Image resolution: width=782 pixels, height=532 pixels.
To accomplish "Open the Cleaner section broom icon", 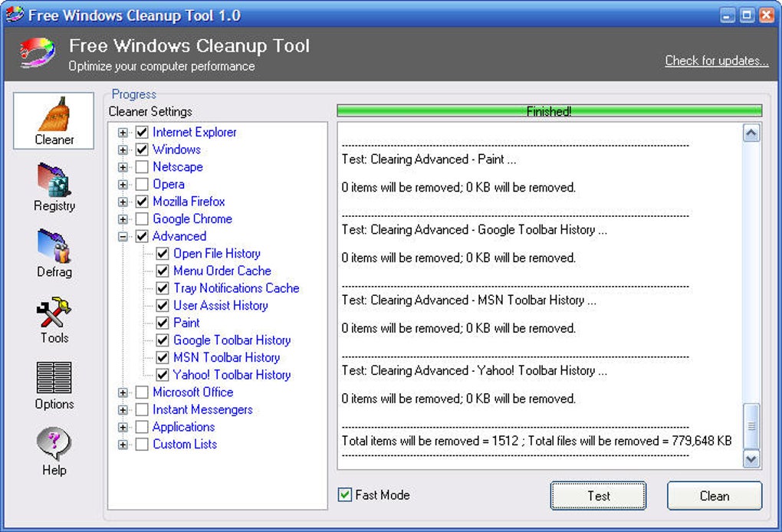I will (54, 114).
